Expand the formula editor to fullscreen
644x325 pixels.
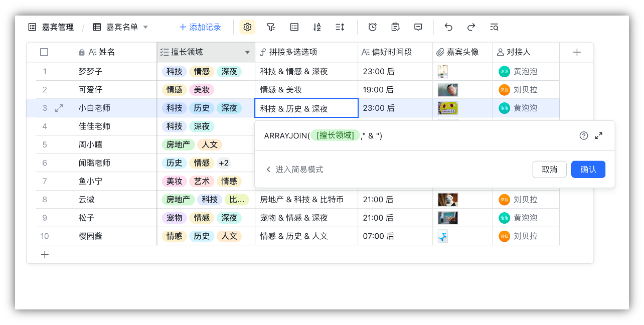pos(599,135)
